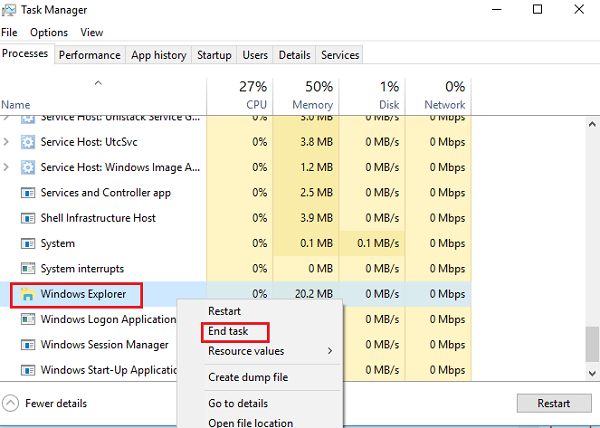Switch to the Details tab
The height and width of the screenshot is (428, 600).
(294, 55)
